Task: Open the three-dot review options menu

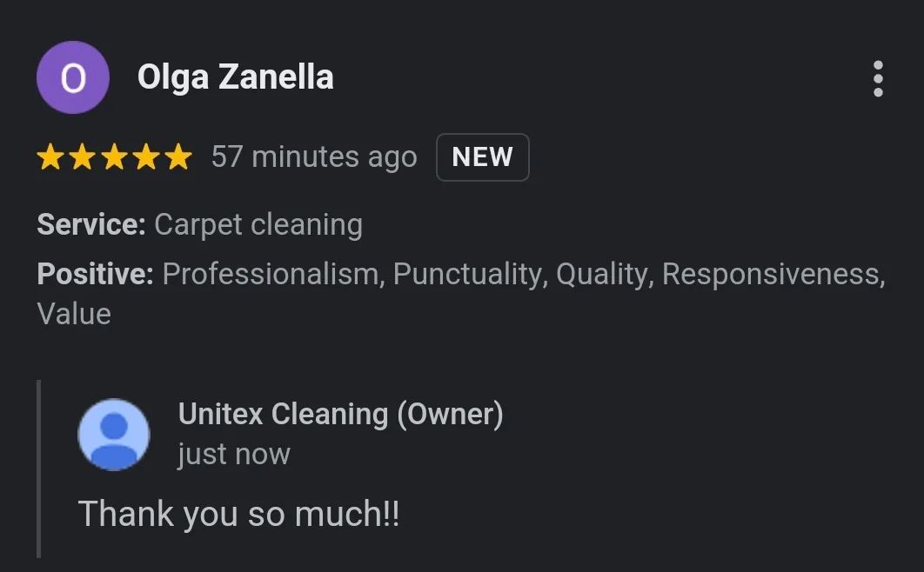Action: click(x=877, y=78)
